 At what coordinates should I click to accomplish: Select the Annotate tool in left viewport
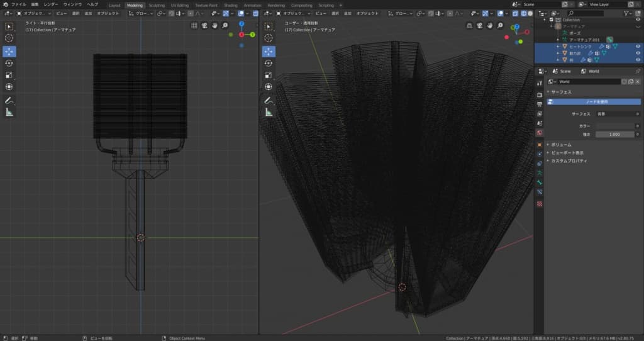9,100
